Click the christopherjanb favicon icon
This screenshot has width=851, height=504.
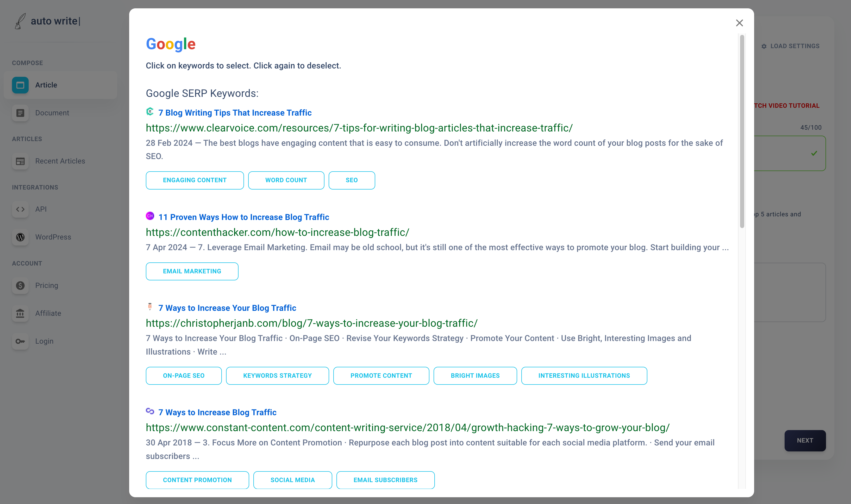[x=150, y=307]
